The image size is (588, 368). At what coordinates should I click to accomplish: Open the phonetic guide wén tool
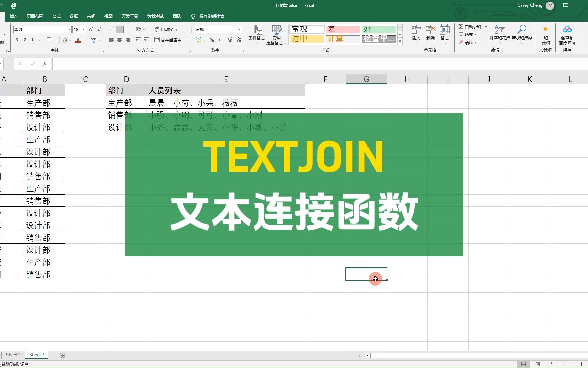pyautogui.click(x=94, y=40)
